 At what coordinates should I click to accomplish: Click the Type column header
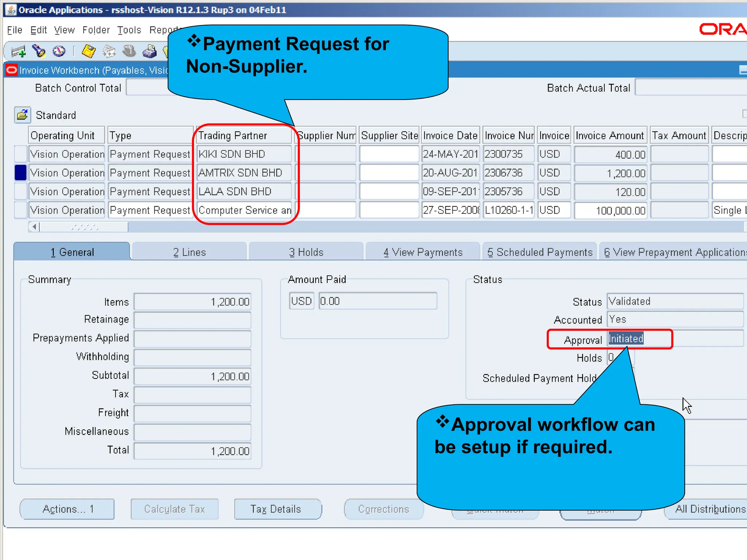pos(151,135)
